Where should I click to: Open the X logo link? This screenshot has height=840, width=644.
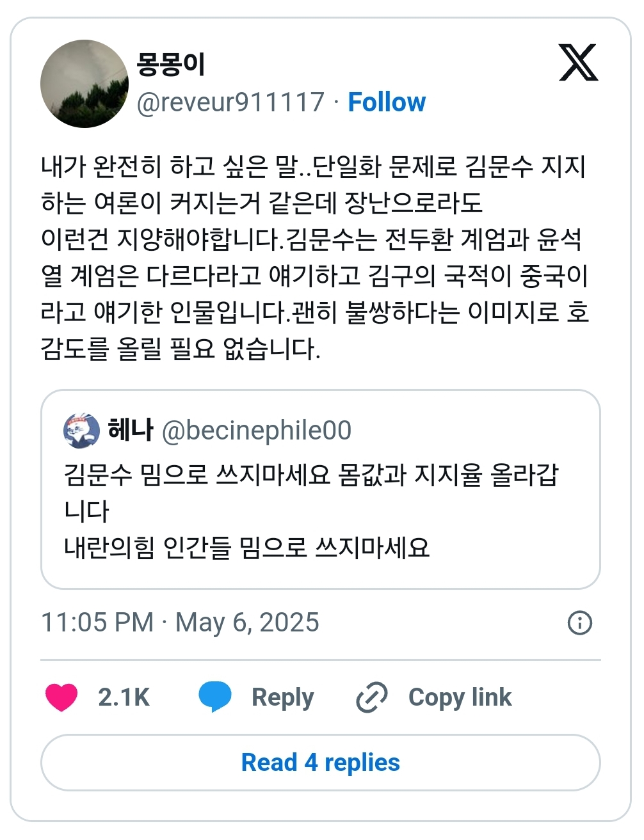(x=578, y=63)
